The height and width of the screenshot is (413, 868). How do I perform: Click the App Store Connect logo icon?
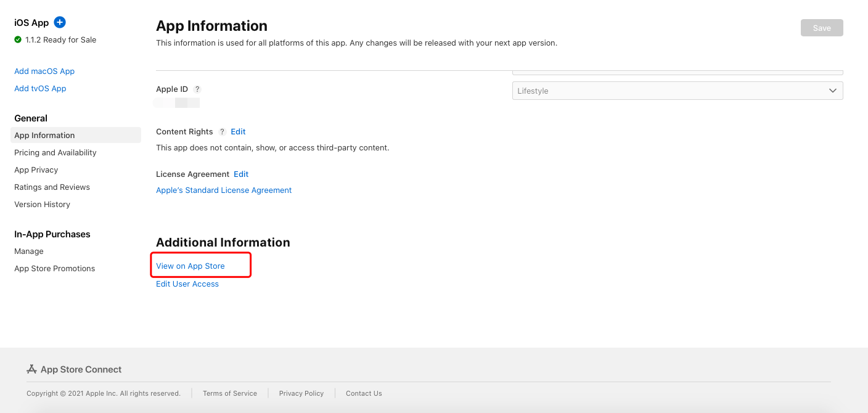[x=32, y=369]
